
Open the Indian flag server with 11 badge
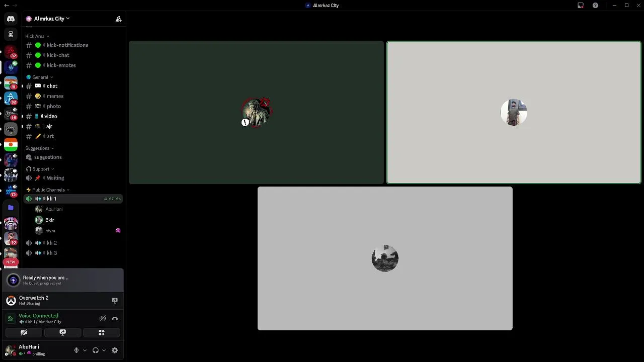(11, 83)
